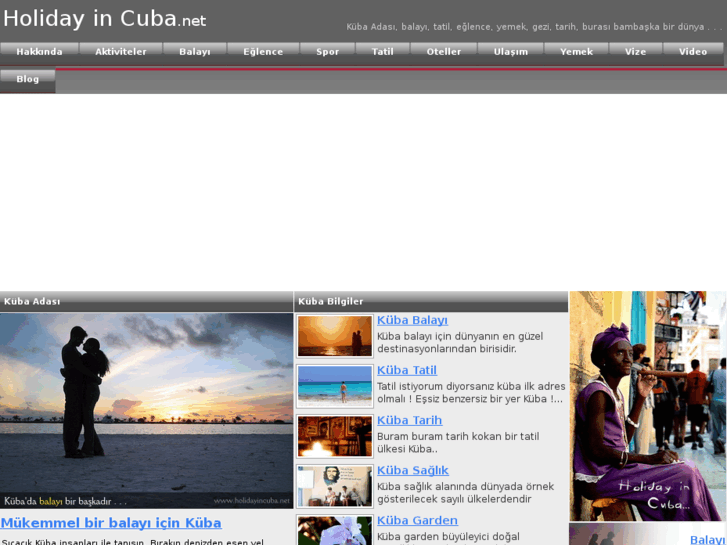
Task: Open the Tatil menu item
Action: (x=383, y=51)
